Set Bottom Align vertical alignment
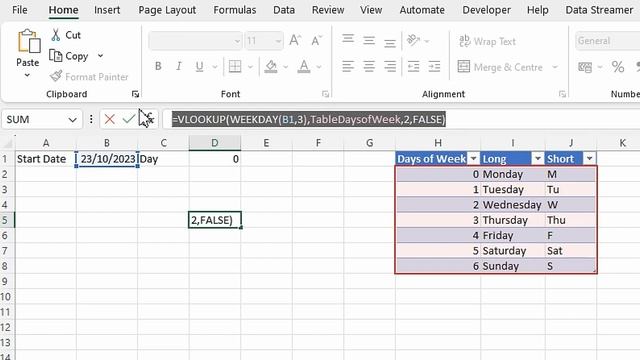The height and width of the screenshot is (360, 640). [390, 42]
